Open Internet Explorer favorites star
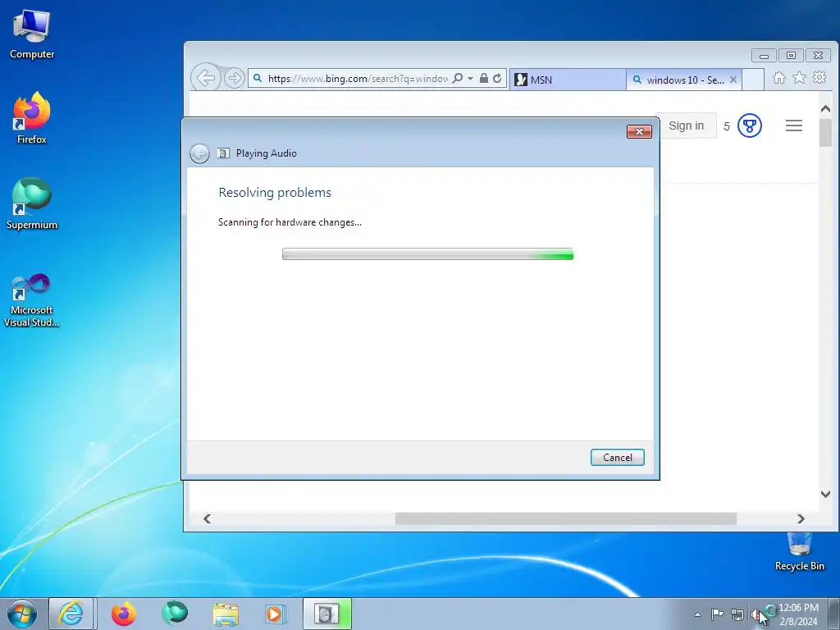Viewport: 840px width, 630px height. pos(799,78)
